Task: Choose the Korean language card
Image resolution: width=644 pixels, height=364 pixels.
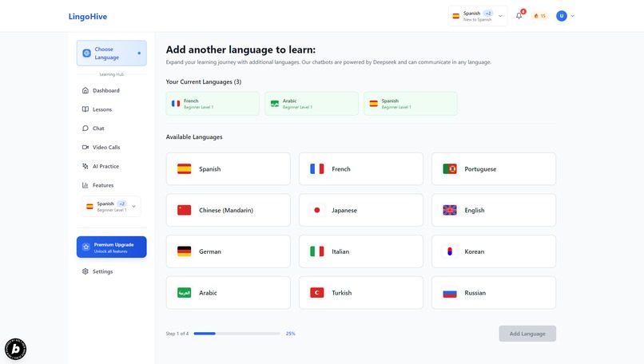Action: (x=493, y=251)
